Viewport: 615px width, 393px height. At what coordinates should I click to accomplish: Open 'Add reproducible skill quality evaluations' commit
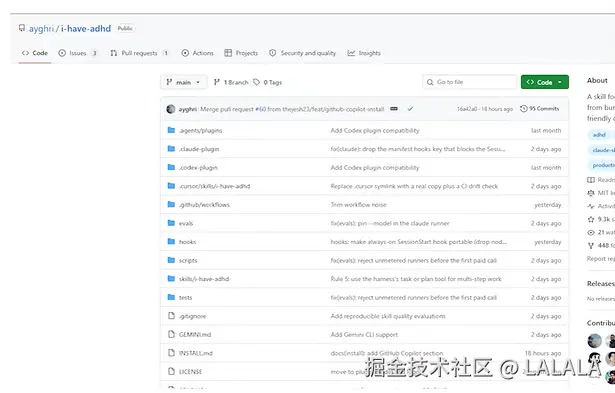coord(388,316)
